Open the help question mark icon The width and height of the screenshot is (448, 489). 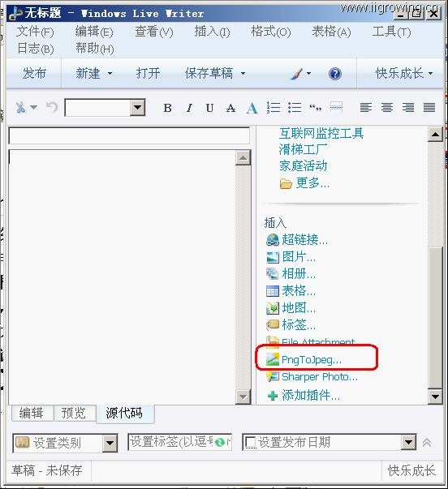335,74
